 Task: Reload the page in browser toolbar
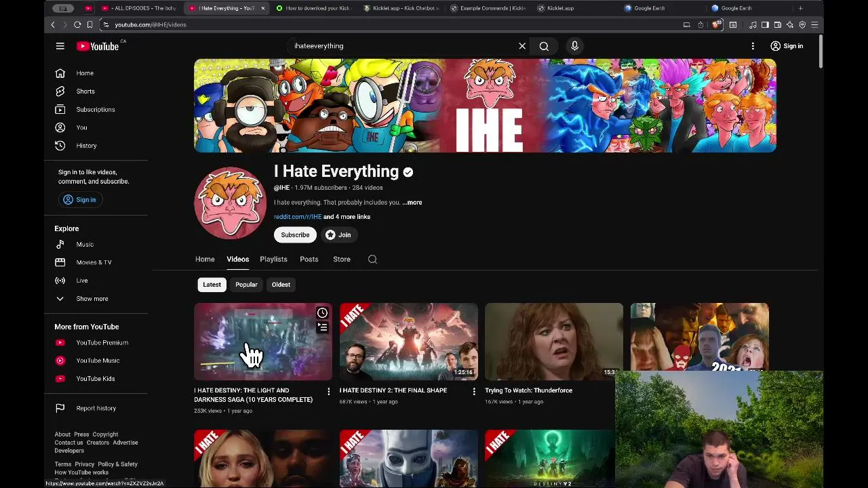click(x=77, y=24)
